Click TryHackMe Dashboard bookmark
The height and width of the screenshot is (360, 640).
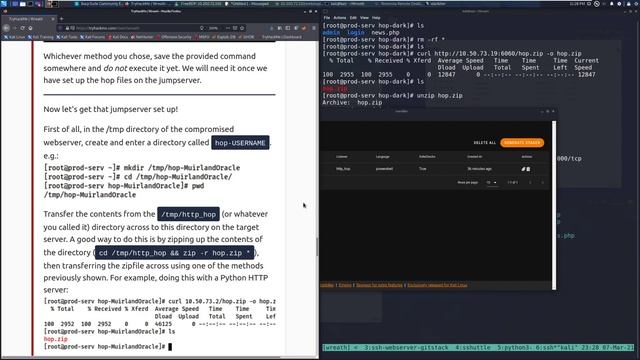tap(282, 37)
